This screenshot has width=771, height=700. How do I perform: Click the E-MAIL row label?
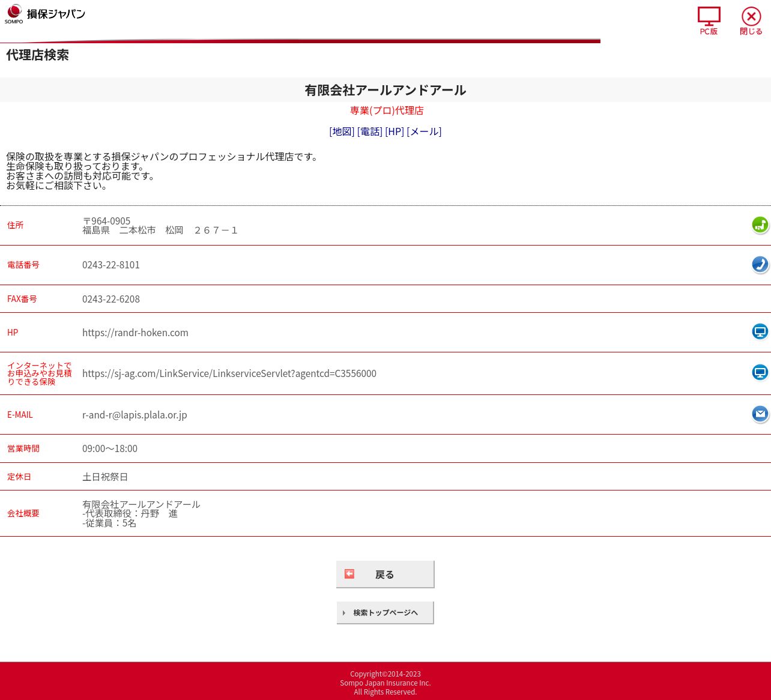[20, 415]
